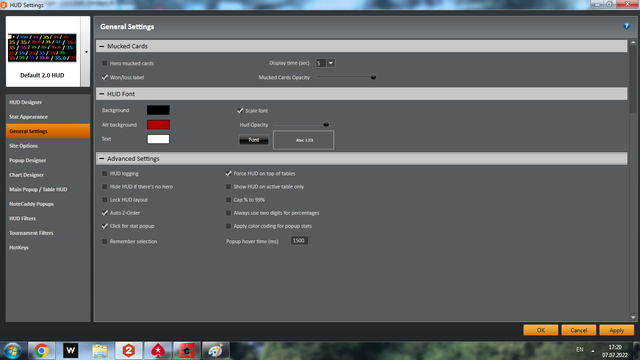
Task: Click the OK button
Action: pyautogui.click(x=540, y=330)
